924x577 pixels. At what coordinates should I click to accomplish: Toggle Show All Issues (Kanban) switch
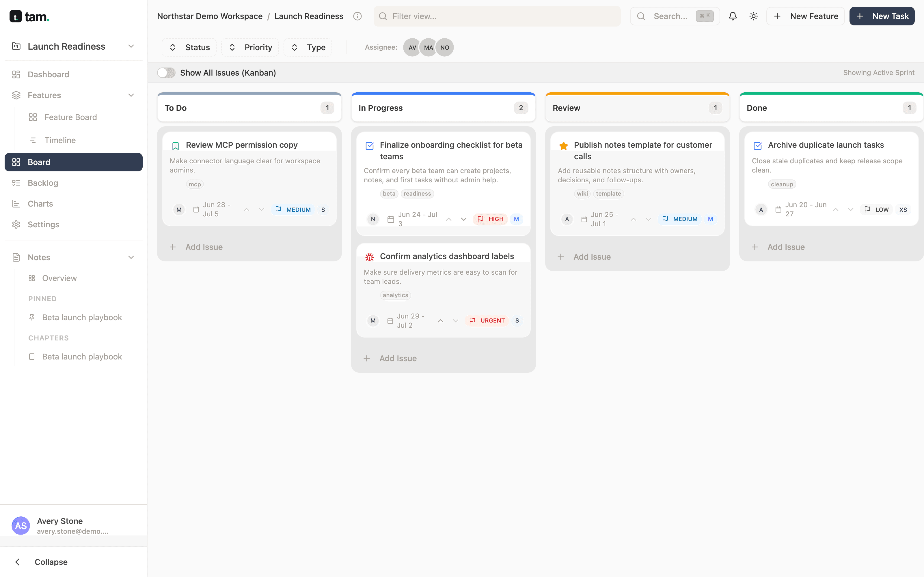[x=167, y=72]
